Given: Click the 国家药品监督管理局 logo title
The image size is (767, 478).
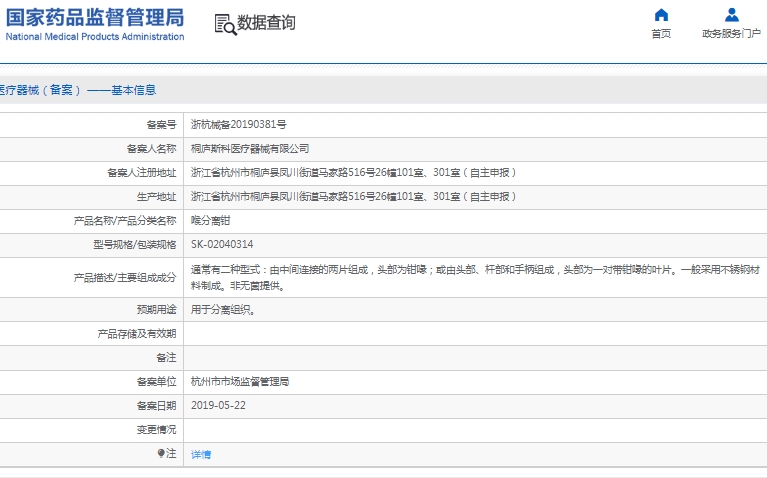Looking at the screenshot, I should pyautogui.click(x=95, y=18).
